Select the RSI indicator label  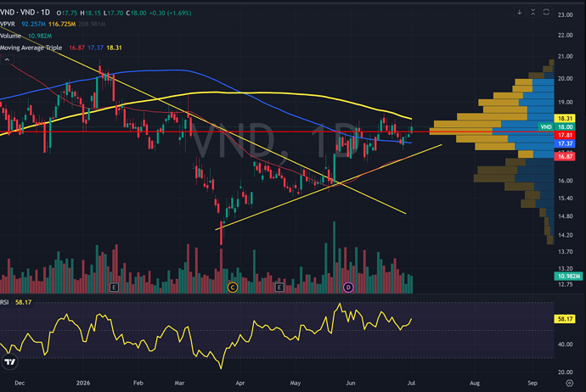click(4, 302)
